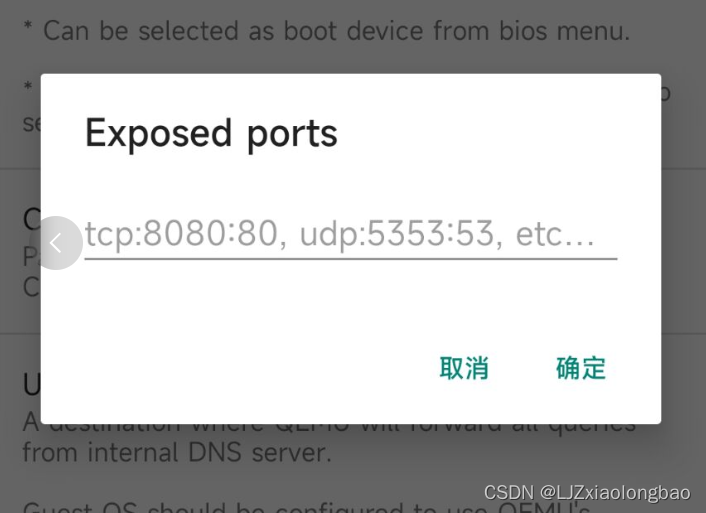This screenshot has height=513, width=706.
Task: Click the CSDN @LJZxiaolongbao watermark
Action: [587, 493]
